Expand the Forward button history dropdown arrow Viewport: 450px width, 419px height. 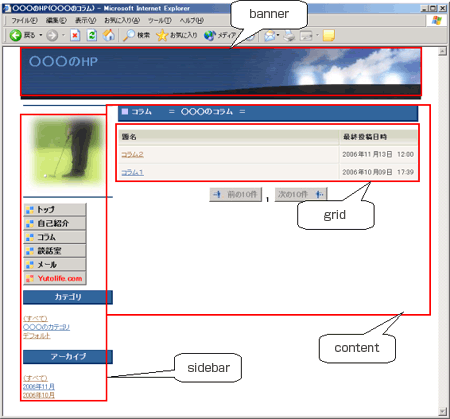point(63,35)
